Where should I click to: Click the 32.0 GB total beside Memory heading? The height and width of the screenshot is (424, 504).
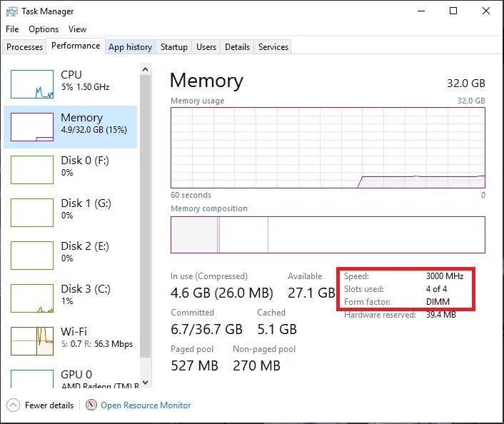465,84
